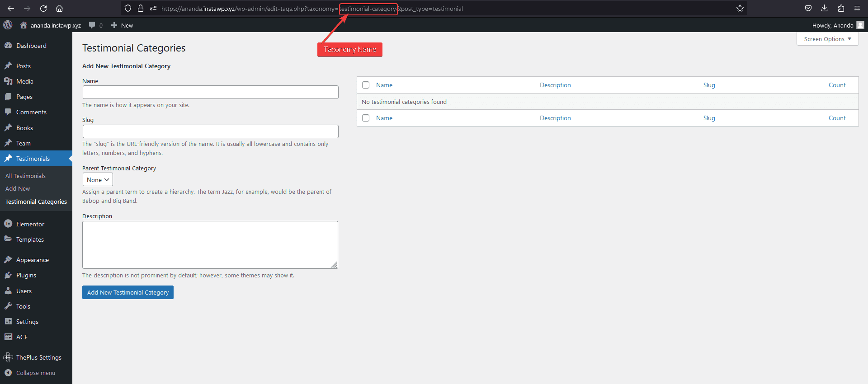Image resolution: width=868 pixels, height=384 pixels.
Task: Focus the Slug input field
Action: point(210,131)
